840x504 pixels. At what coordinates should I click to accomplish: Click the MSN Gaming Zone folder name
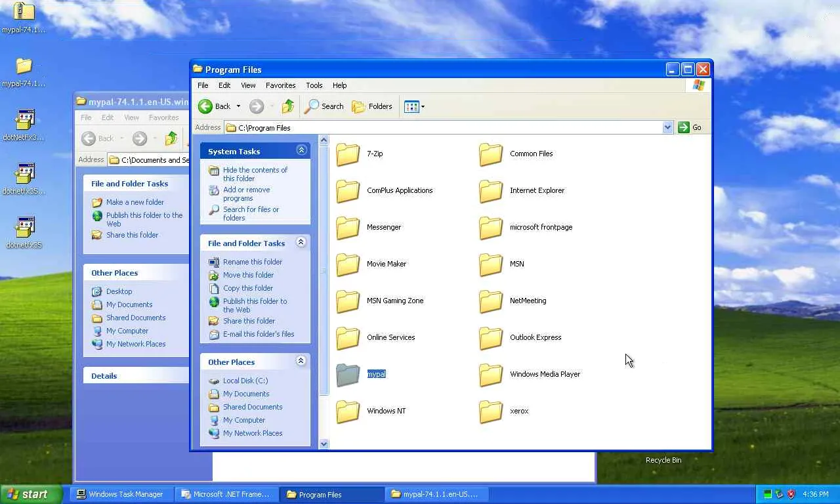(395, 301)
